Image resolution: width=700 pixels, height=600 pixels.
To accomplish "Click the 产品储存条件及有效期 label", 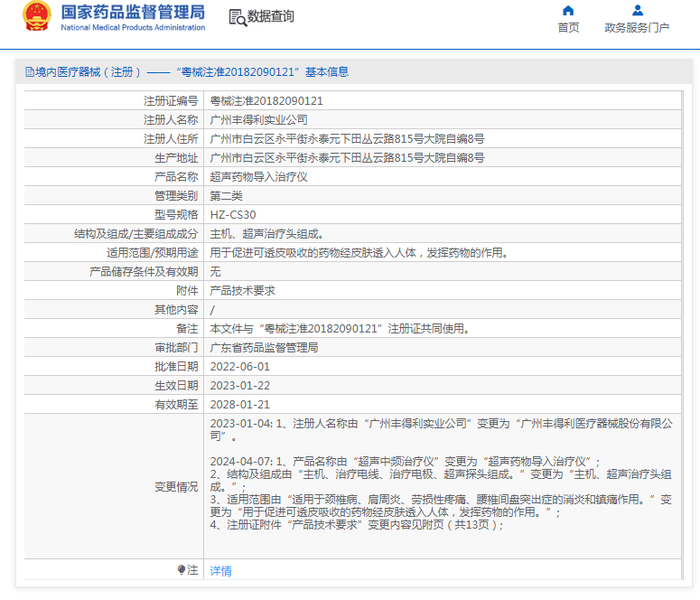I will (x=144, y=272).
